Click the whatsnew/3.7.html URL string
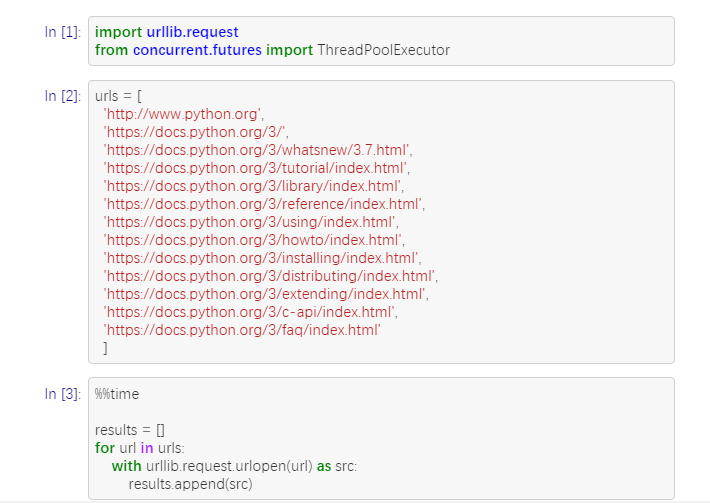This screenshot has height=503, width=710. coord(258,150)
